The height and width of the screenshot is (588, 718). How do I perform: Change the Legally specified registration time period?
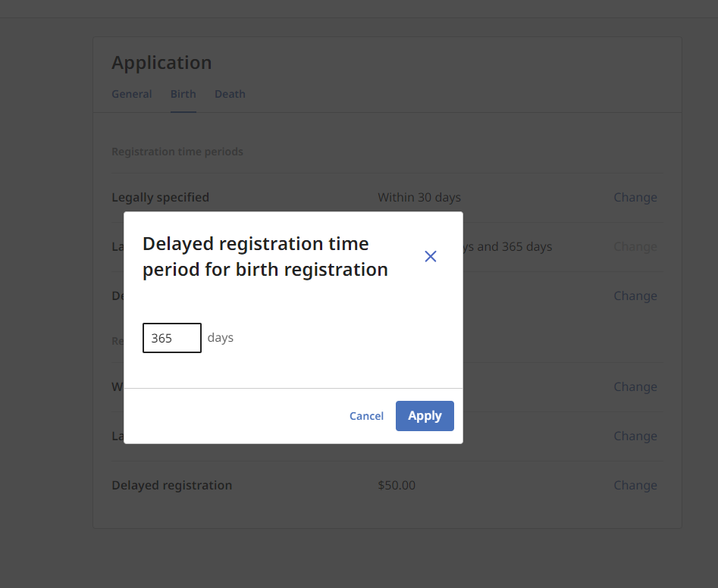pos(635,197)
